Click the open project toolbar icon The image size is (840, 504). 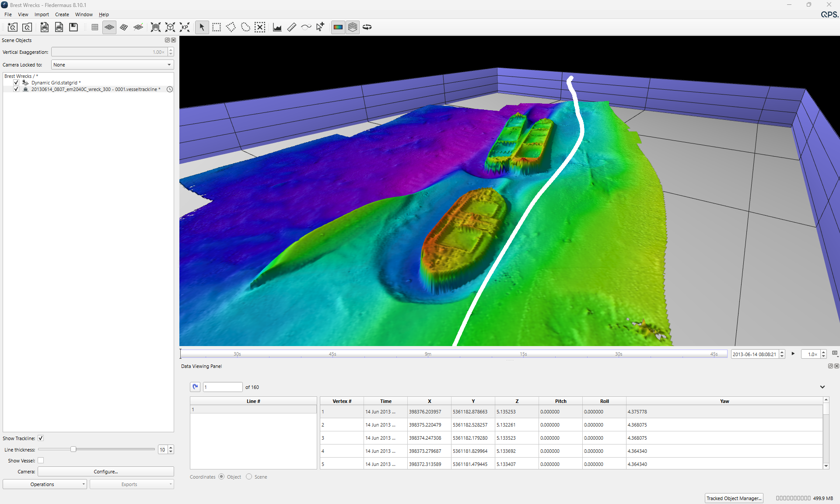pos(27,27)
